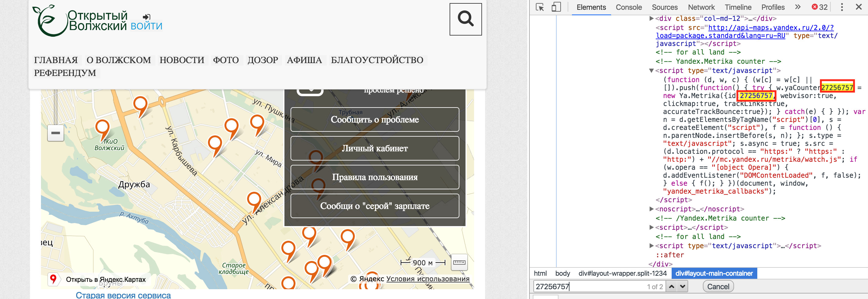Viewport: 868px width, 299px height.
Task: Go to next search result arrow
Action: [x=683, y=286]
